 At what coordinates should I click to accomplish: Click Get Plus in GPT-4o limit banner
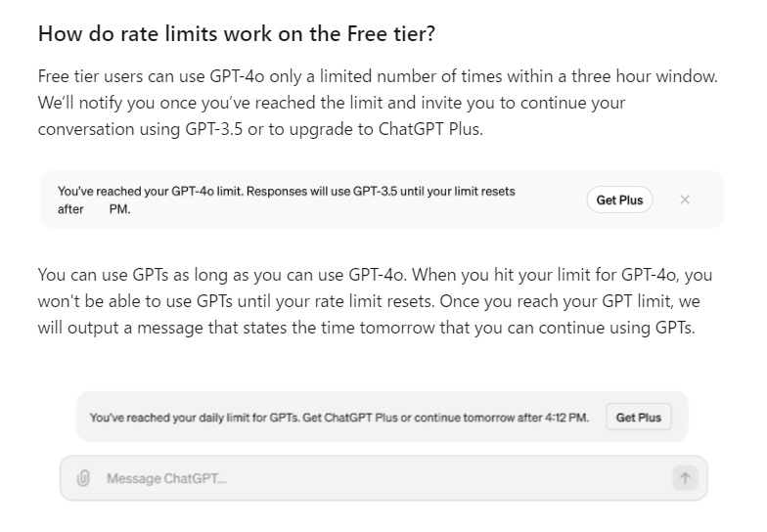click(x=619, y=199)
